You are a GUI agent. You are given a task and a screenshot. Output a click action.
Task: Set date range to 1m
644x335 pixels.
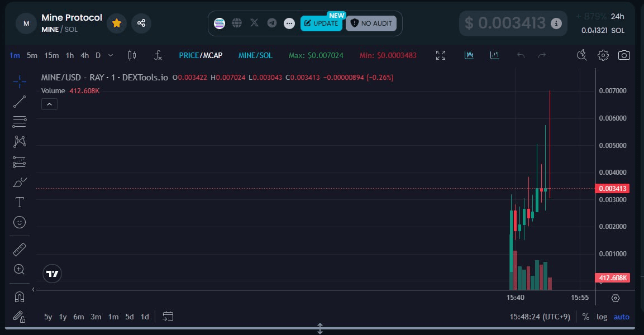[x=113, y=317]
